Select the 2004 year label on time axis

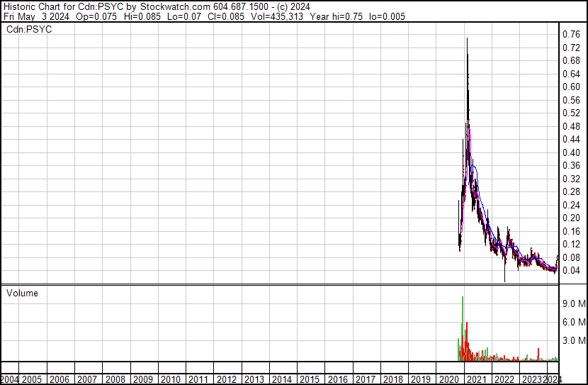[x=10, y=379]
